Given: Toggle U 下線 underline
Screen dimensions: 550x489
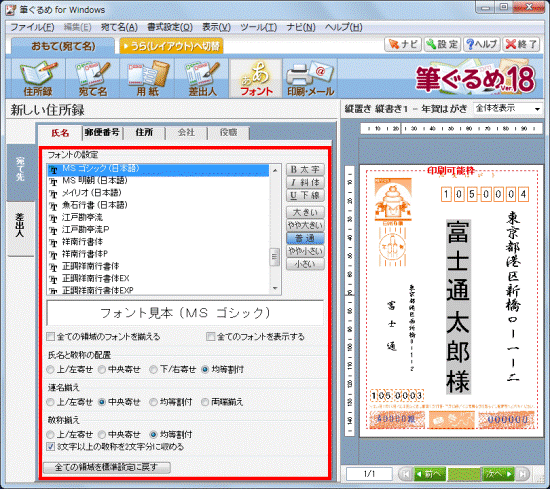Looking at the screenshot, I should click(x=305, y=196).
